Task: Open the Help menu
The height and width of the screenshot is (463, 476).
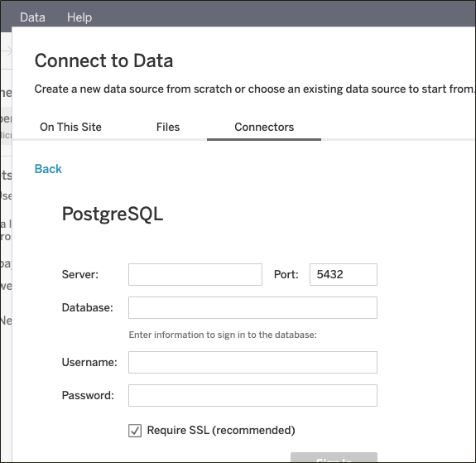Action: (x=79, y=17)
